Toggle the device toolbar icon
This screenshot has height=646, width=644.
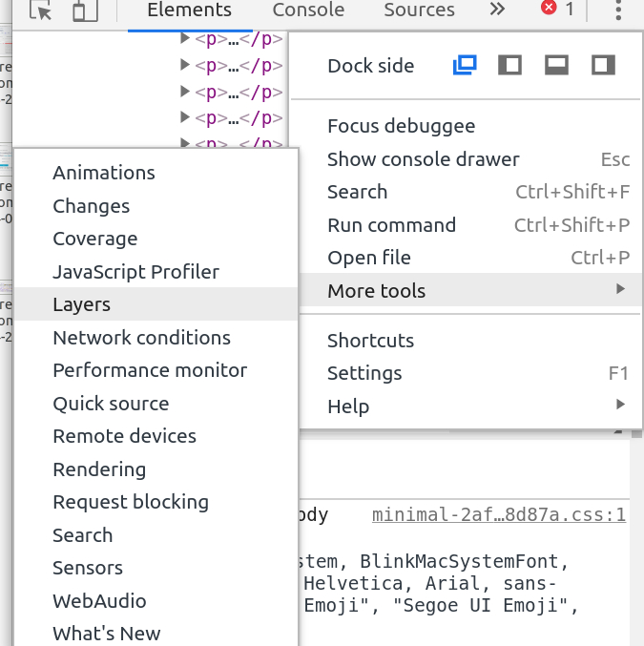pyautogui.click(x=85, y=10)
